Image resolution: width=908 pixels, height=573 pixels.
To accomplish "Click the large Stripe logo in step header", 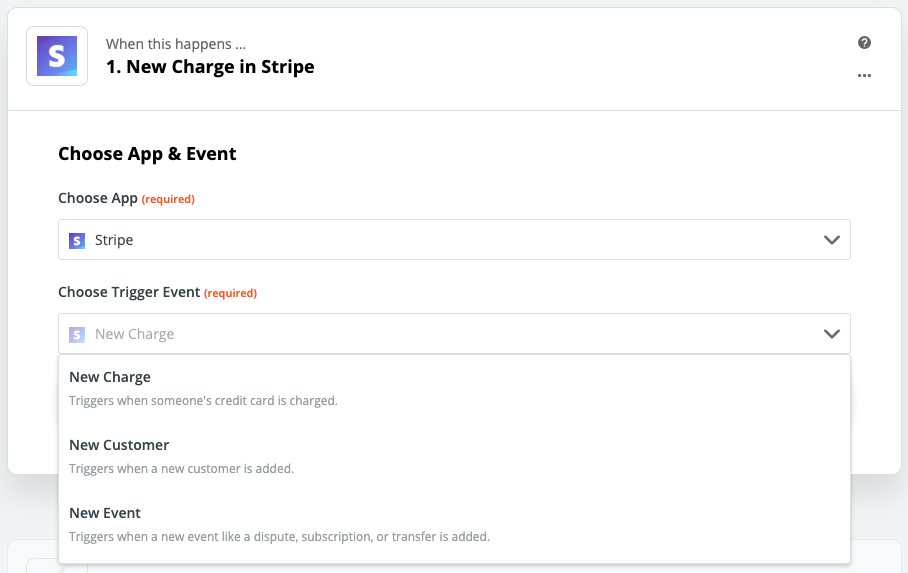I will click(x=57, y=56).
